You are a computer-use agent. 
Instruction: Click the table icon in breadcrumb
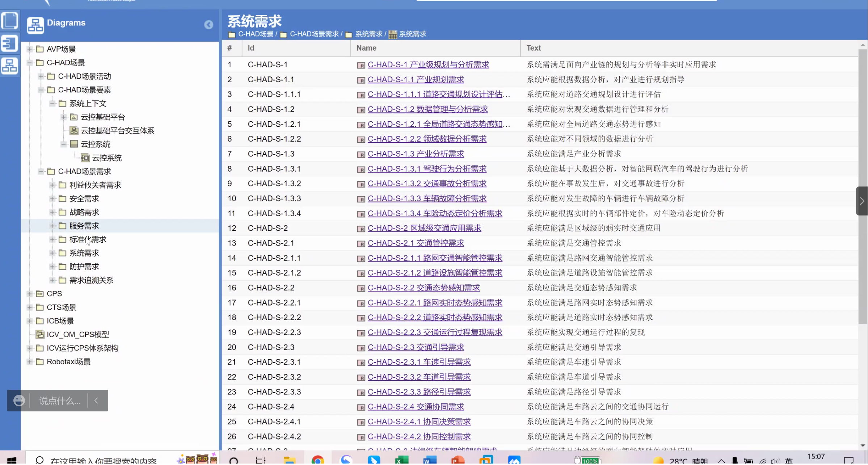tap(392, 34)
